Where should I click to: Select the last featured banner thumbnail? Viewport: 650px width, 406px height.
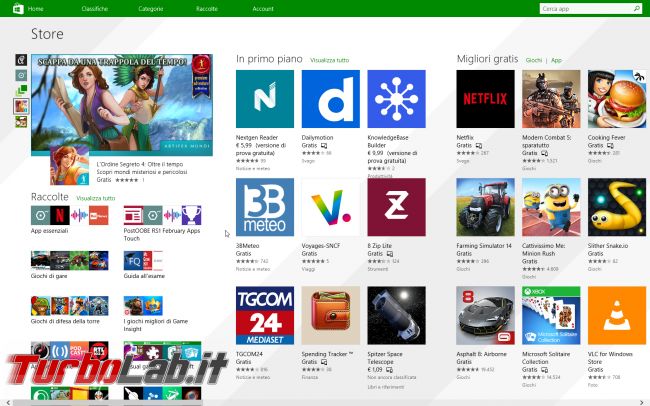pos(21,122)
